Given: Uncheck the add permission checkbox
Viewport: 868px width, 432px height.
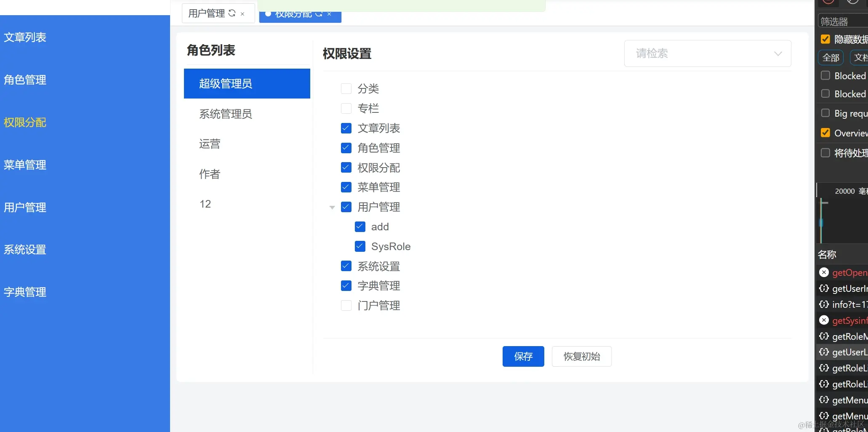Looking at the screenshot, I should (x=360, y=227).
